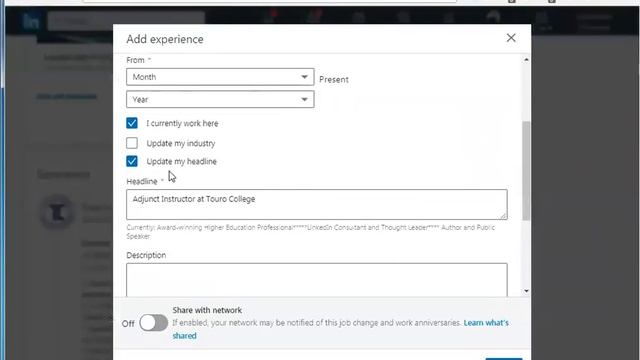Viewport: 640px width, 360px height.
Task: Turn on Share with network toggle
Action: click(153, 323)
